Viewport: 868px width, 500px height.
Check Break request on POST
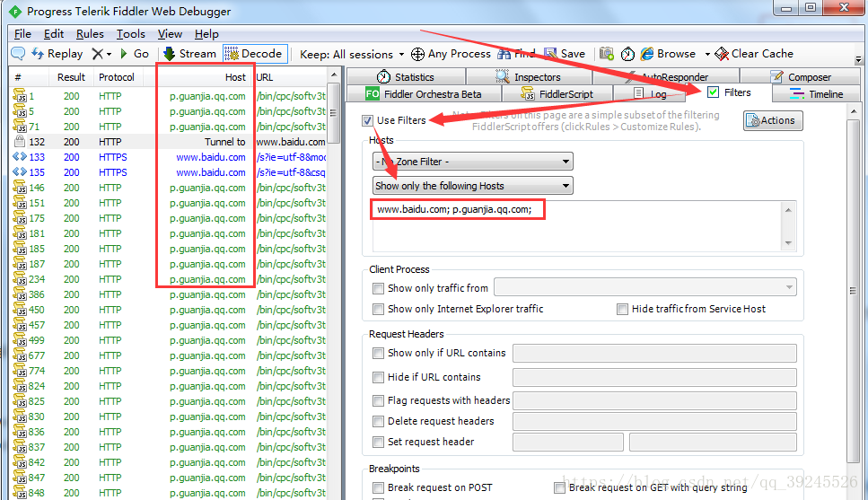pos(378,487)
